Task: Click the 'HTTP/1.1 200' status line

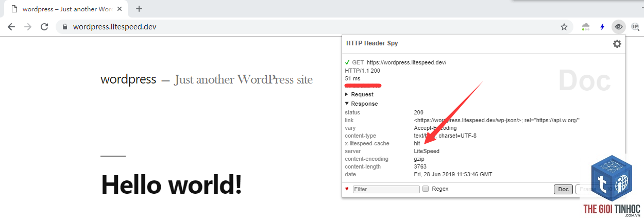Action: (x=362, y=71)
